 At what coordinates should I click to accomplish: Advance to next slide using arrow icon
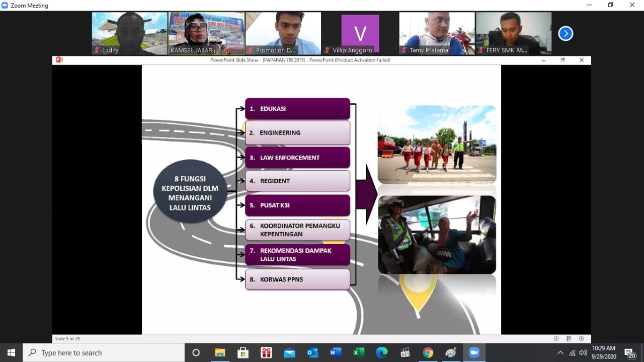582,338
